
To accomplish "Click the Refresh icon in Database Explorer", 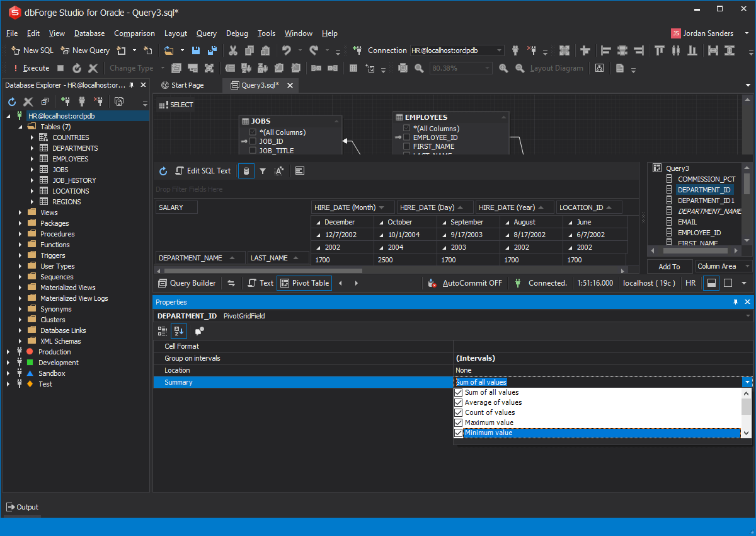I will pyautogui.click(x=11, y=101).
